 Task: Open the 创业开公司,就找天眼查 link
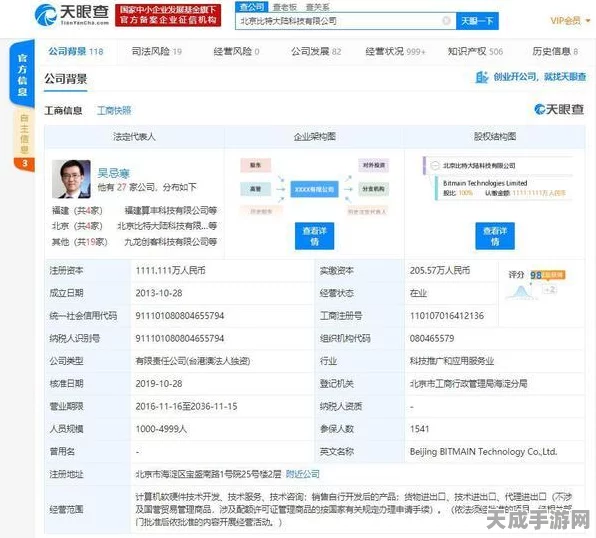(x=539, y=77)
